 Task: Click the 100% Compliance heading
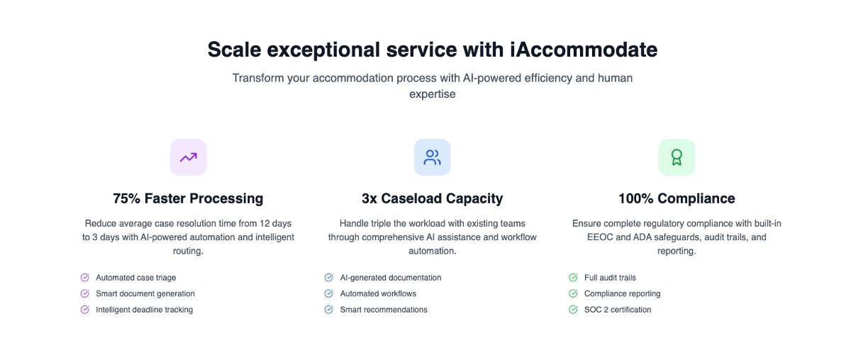(x=677, y=198)
